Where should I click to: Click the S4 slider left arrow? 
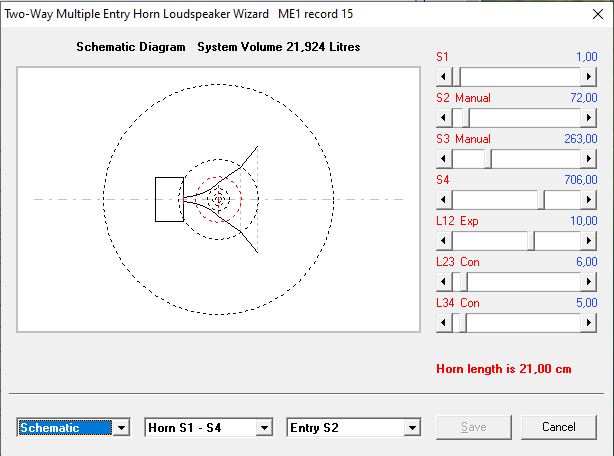click(444, 200)
